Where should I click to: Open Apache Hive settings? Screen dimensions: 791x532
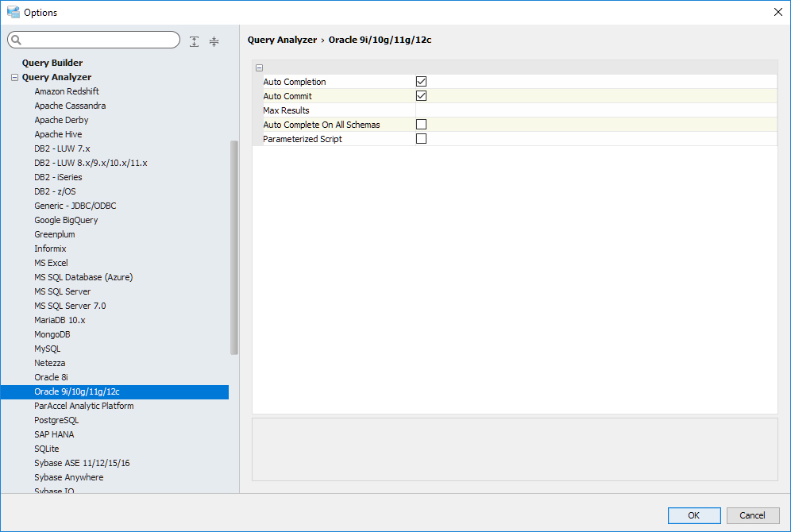(x=58, y=134)
